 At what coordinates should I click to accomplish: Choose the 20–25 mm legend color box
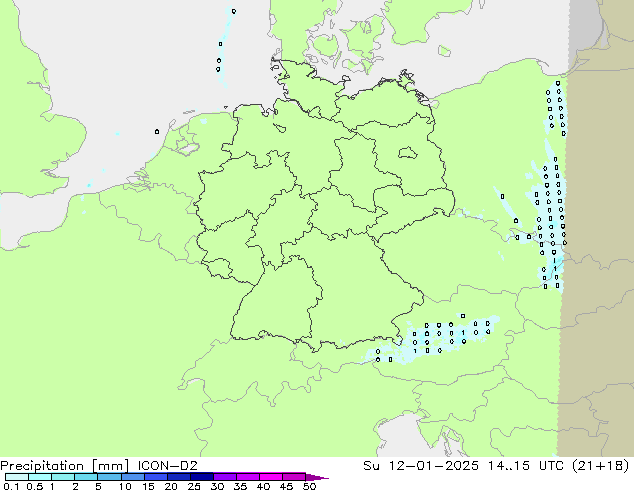[178, 477]
